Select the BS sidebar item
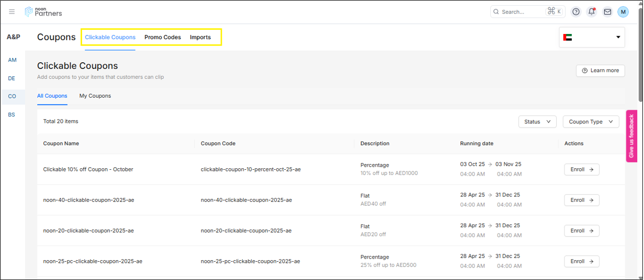644x280 pixels. click(x=12, y=114)
